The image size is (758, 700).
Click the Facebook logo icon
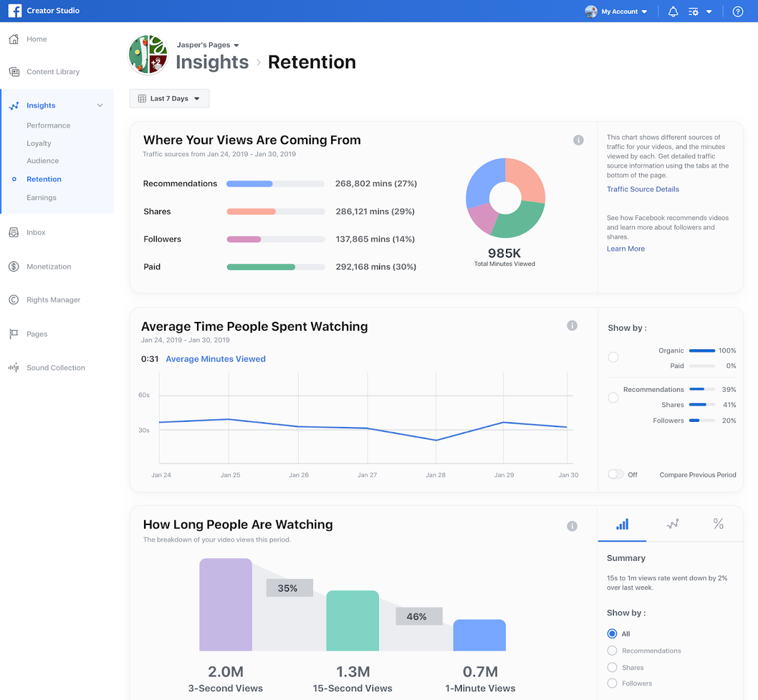15,11
